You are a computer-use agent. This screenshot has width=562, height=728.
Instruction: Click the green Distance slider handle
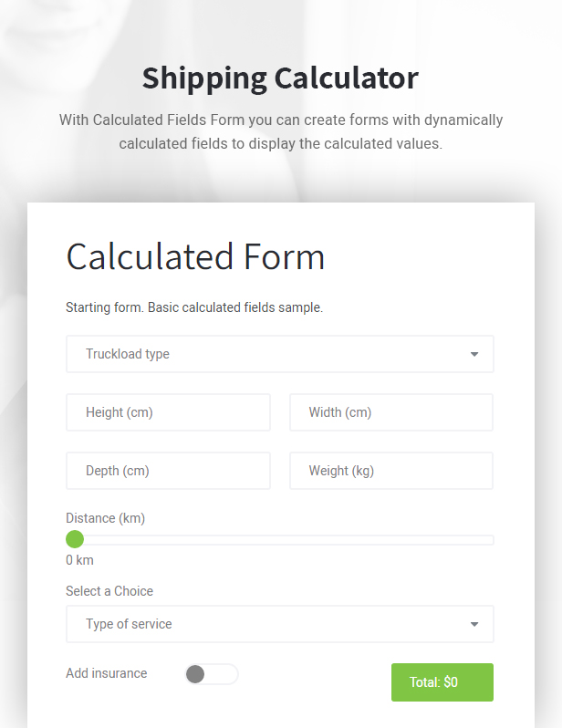tap(75, 540)
